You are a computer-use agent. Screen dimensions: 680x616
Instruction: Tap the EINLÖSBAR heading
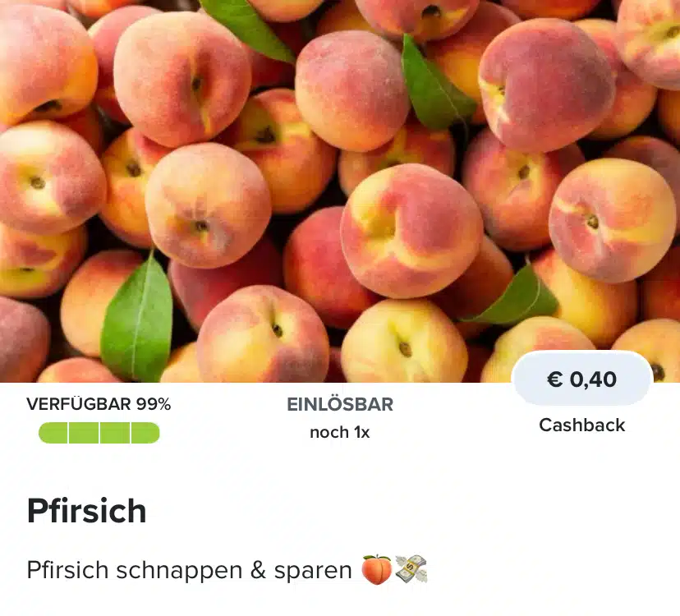point(340,404)
